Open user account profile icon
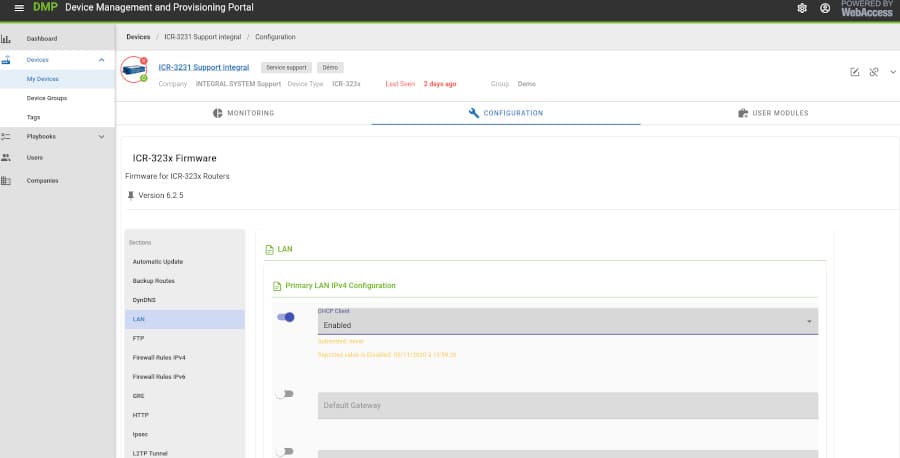This screenshot has height=458, width=900. point(825,8)
